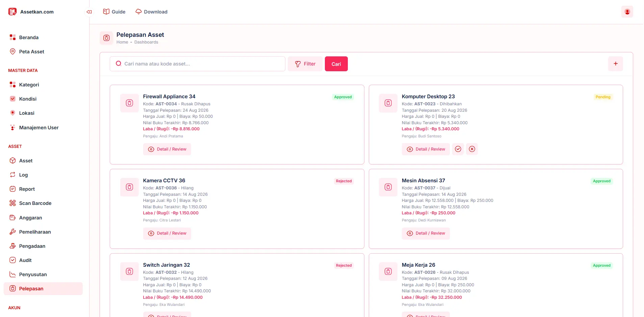Click the loss value -Rp 8.816.000
The width and height of the screenshot is (644, 317).
(185, 129)
